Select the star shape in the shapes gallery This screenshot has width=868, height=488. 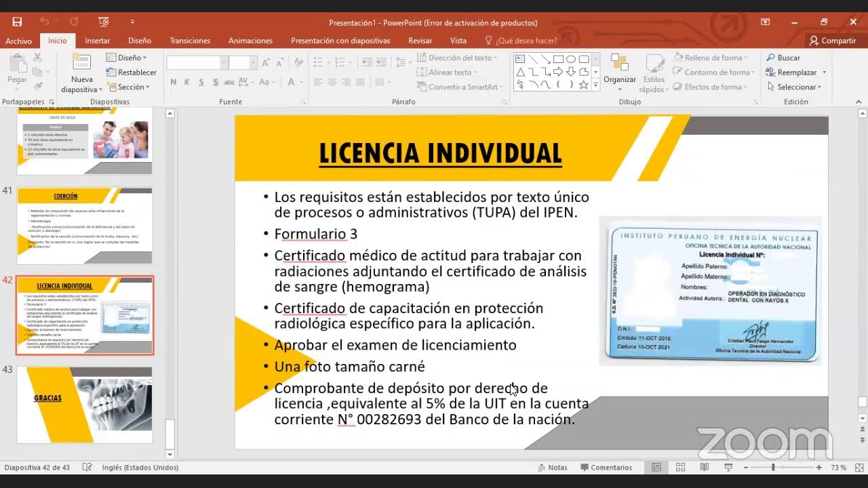tap(584, 85)
